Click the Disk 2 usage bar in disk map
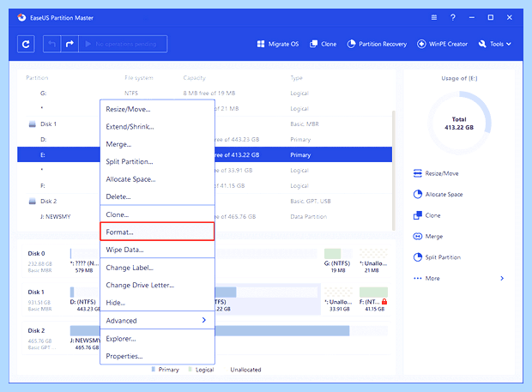Screen dimensions: 532x392 click(229, 331)
